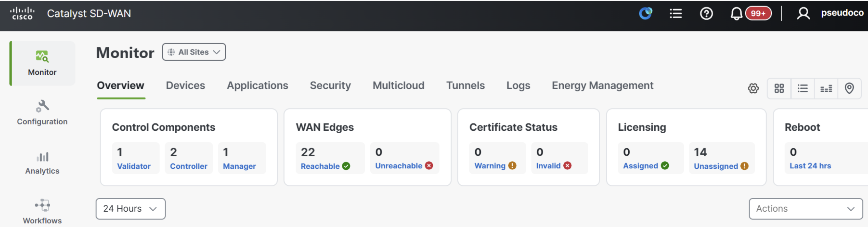
Task: Switch to the Applications tab
Action: coord(257,85)
